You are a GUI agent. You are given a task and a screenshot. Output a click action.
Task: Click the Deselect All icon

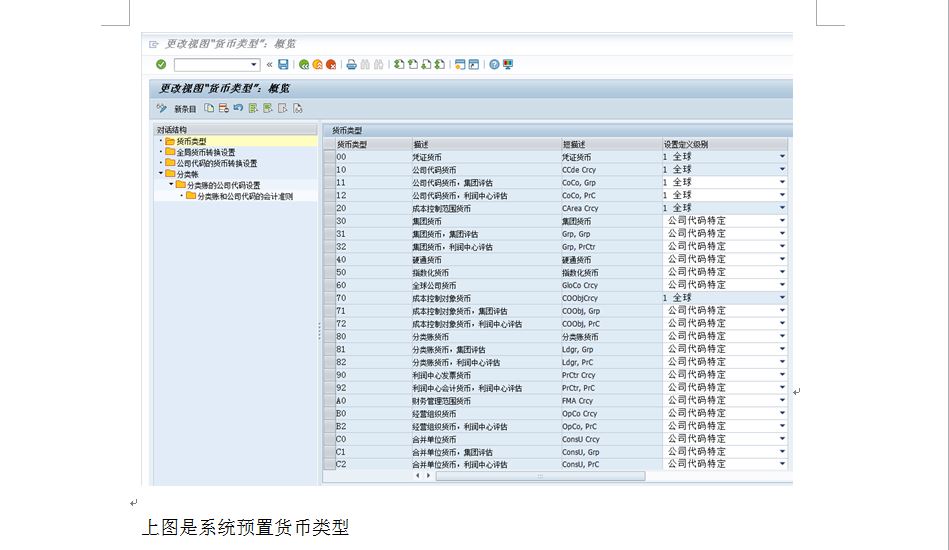pyautogui.click(x=283, y=108)
